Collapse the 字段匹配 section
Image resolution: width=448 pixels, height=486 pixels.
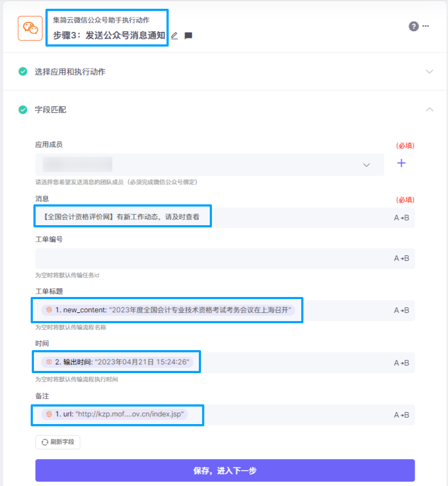429,110
